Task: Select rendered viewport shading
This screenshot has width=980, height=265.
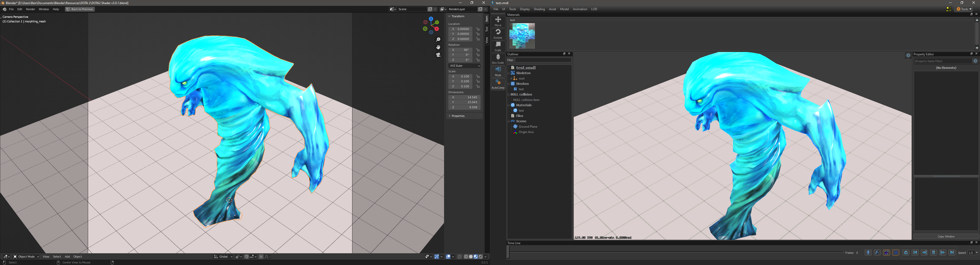Action: (481, 257)
